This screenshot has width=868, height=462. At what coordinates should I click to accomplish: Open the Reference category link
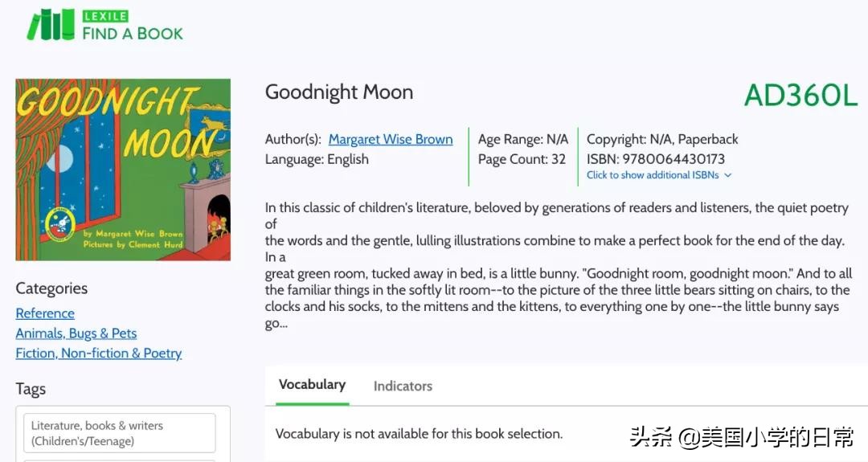point(45,313)
